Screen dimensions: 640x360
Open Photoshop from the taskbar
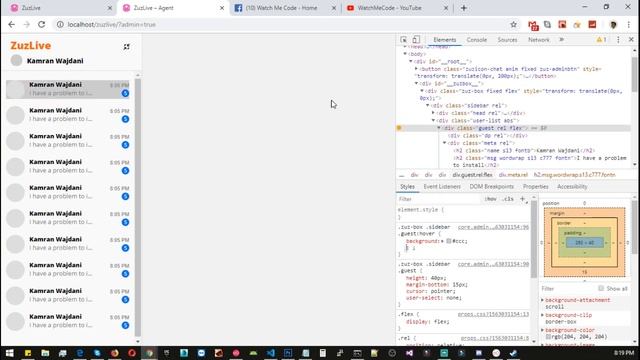[288, 353]
